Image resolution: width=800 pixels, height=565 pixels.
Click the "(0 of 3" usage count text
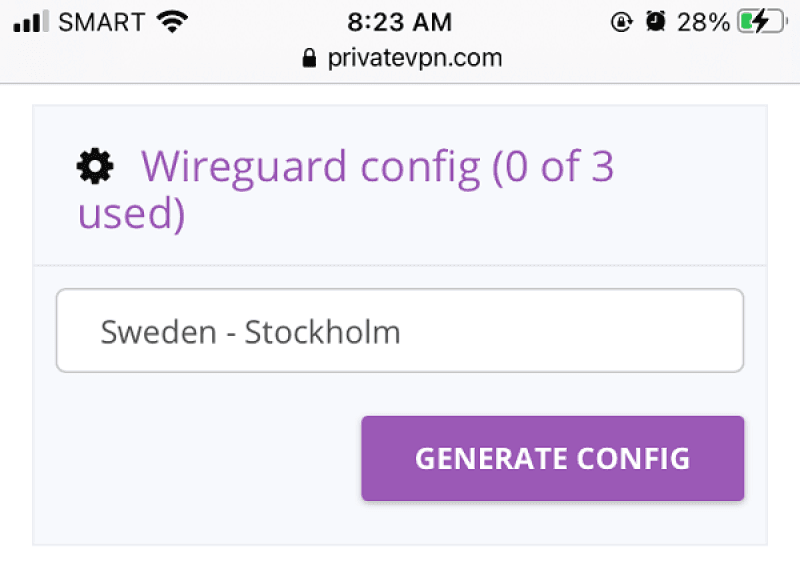click(x=552, y=166)
